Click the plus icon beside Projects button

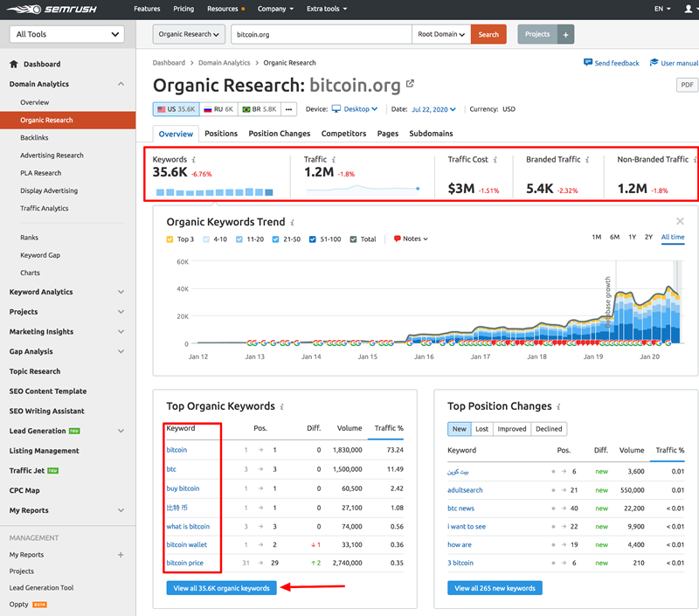[565, 34]
